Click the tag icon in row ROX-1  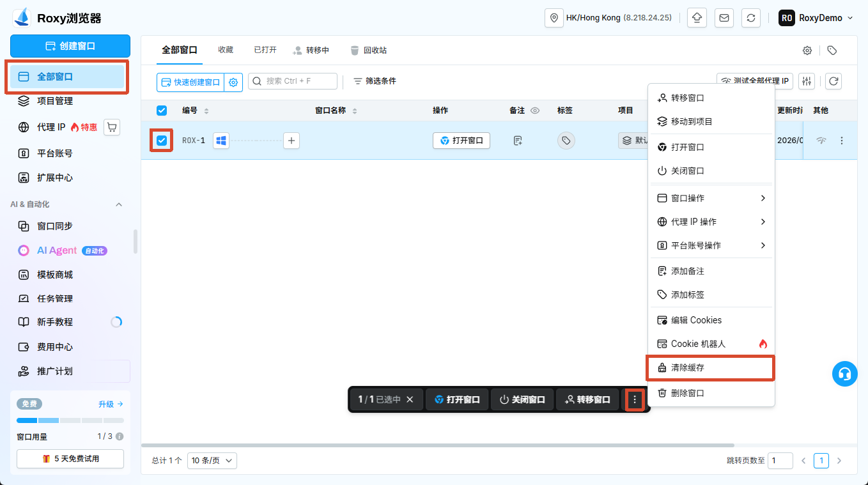click(x=566, y=141)
